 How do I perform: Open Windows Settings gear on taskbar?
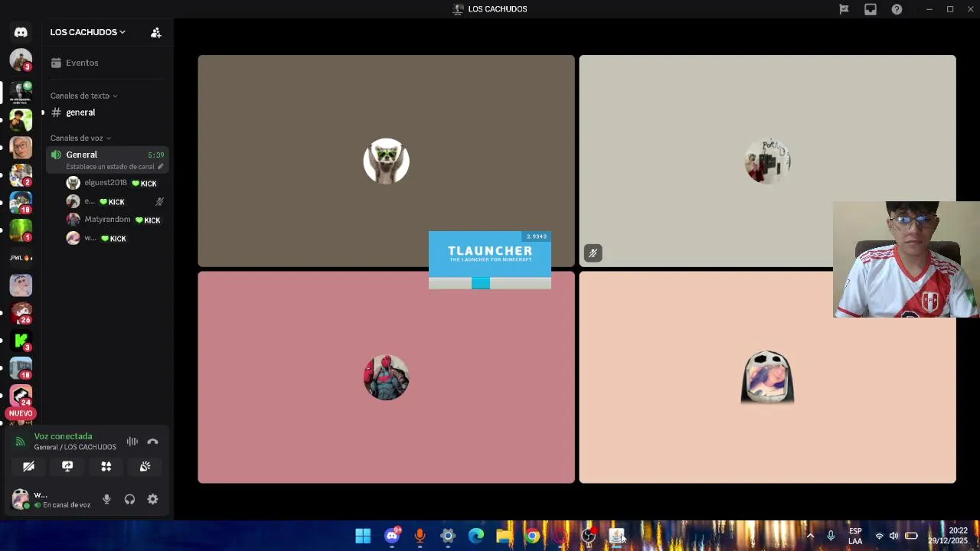coord(448,536)
